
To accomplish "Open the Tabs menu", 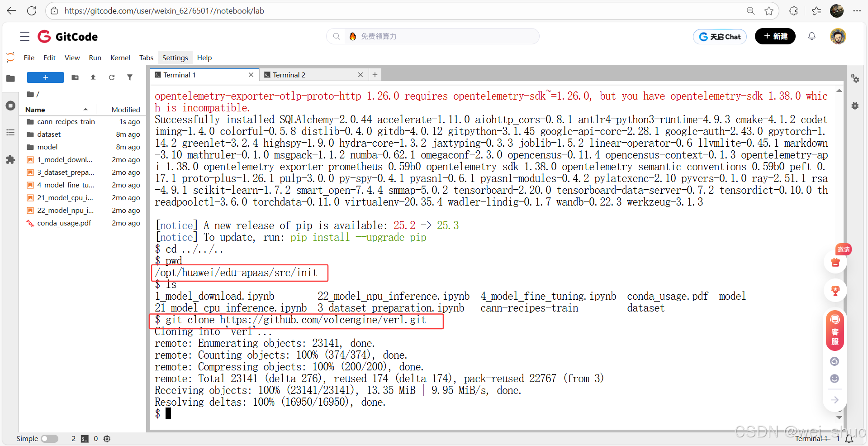I will pos(146,58).
